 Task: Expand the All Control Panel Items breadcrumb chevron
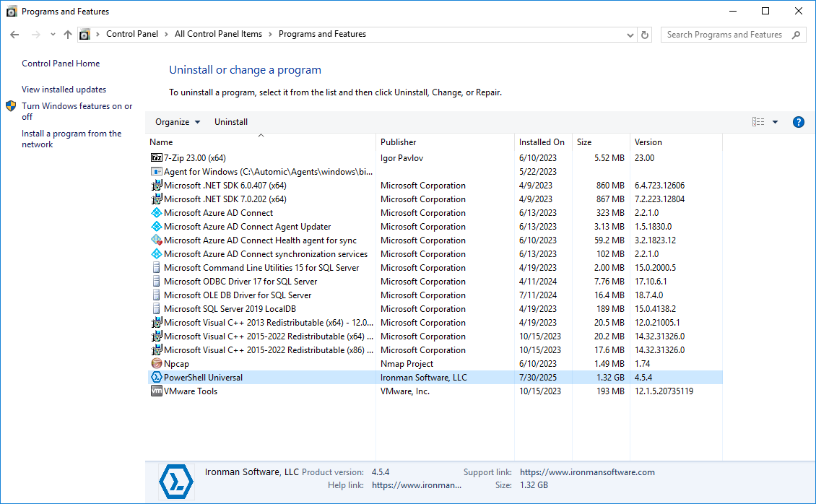click(270, 35)
